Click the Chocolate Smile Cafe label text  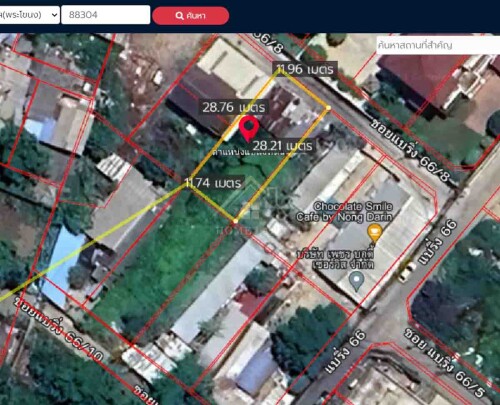344,212
